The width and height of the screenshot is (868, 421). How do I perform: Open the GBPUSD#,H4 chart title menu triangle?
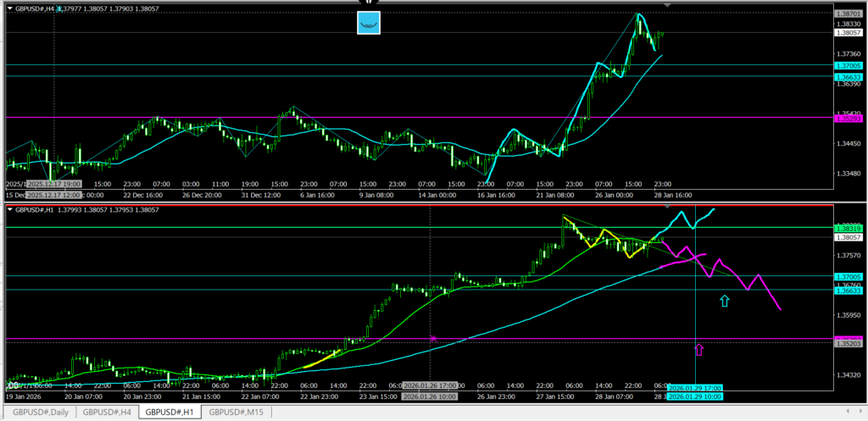tap(9, 7)
